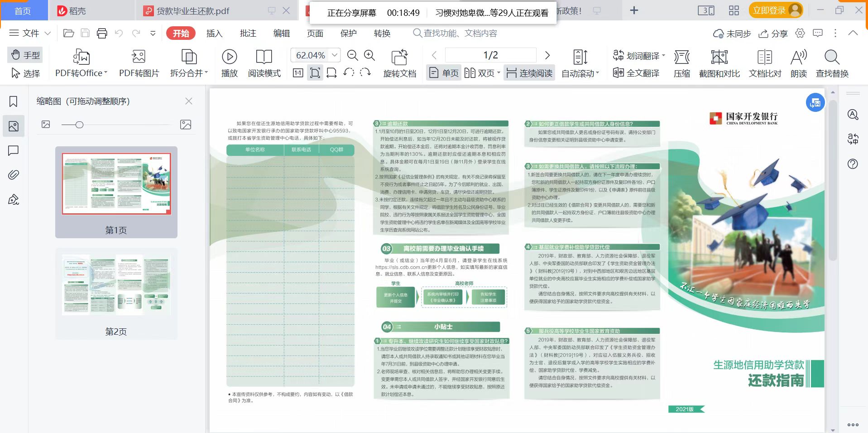The height and width of the screenshot is (433, 868).
Task: Click the page number field
Action: [491, 55]
